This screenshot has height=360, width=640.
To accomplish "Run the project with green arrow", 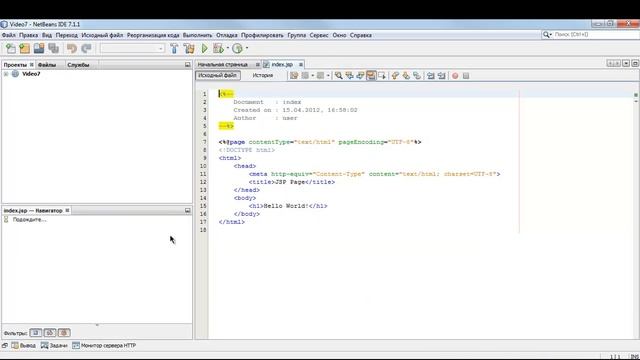I will pos(204,49).
